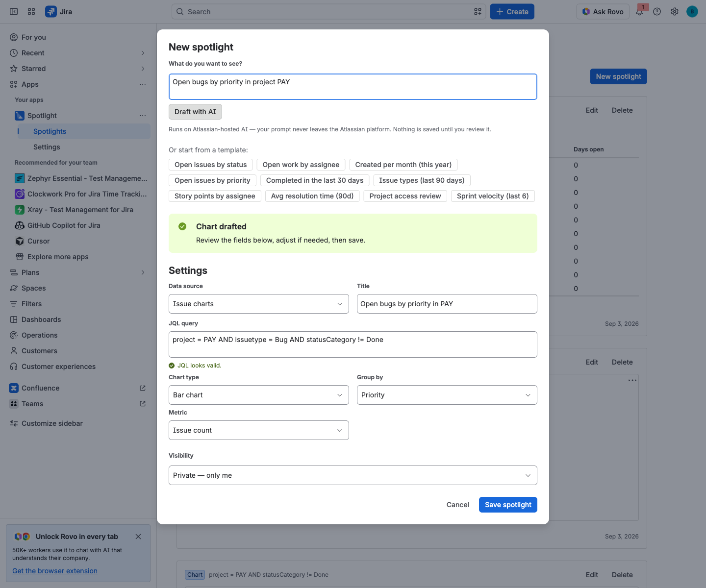
Task: Collapse the sidebar using the top-left panel icon
Action: tap(14, 12)
